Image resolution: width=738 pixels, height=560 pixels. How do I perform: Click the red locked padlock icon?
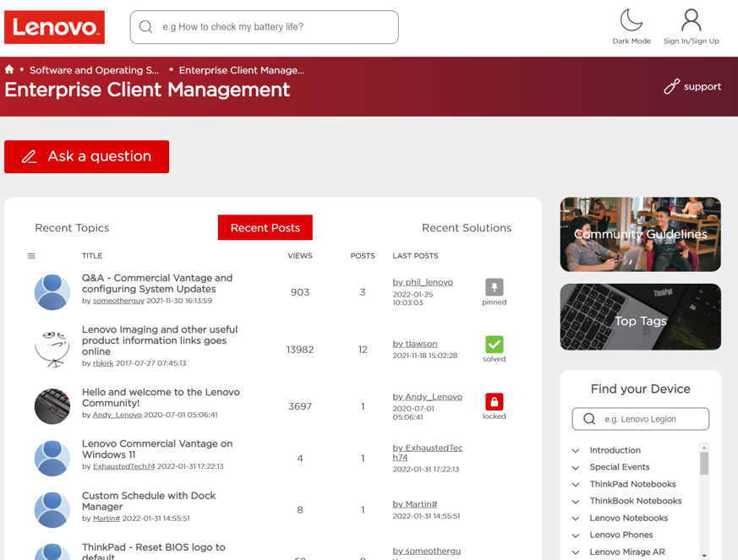click(x=495, y=401)
